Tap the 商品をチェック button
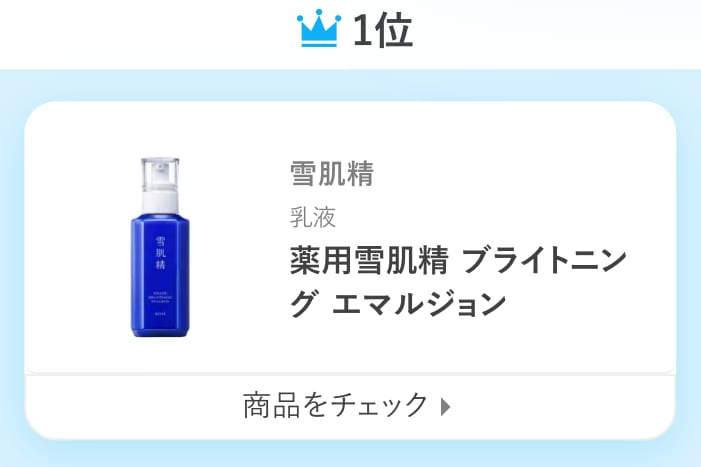This screenshot has height=467, width=701. (350, 407)
